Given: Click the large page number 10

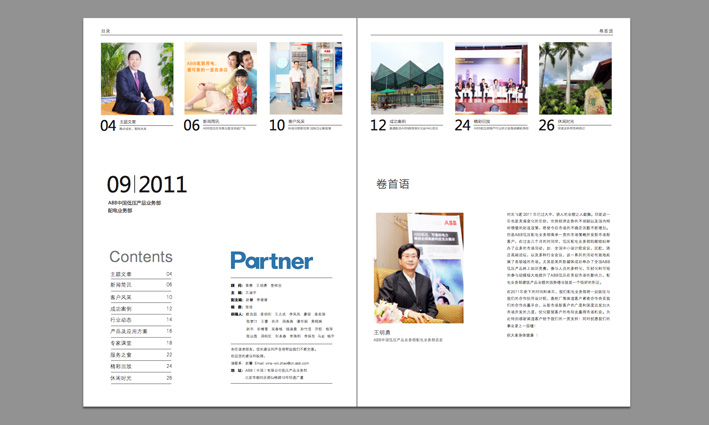Looking at the screenshot, I should click(277, 125).
